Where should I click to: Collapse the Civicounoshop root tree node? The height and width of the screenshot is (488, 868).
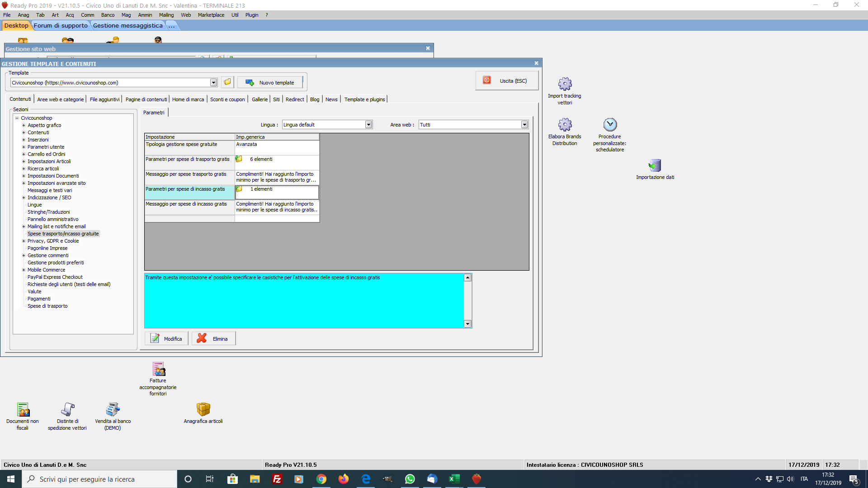coord(17,118)
